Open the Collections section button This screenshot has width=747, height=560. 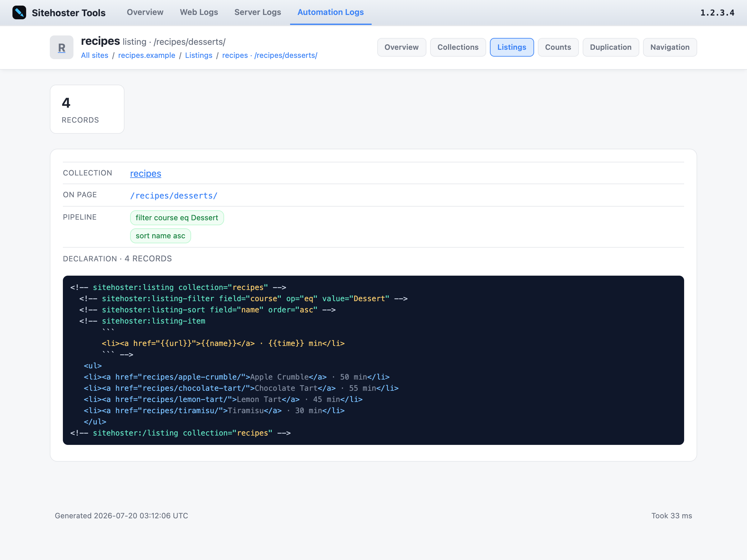(x=458, y=47)
